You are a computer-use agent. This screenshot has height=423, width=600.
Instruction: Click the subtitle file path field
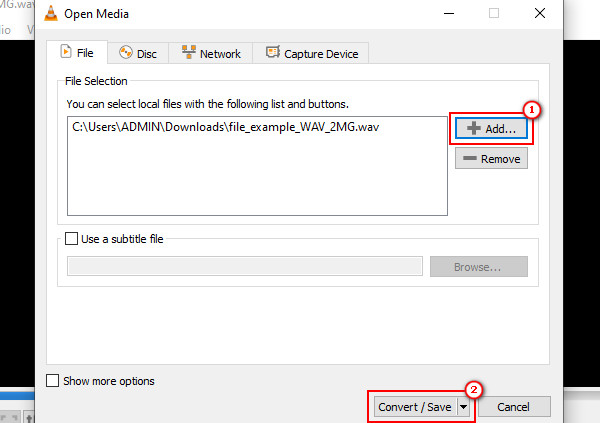click(245, 266)
